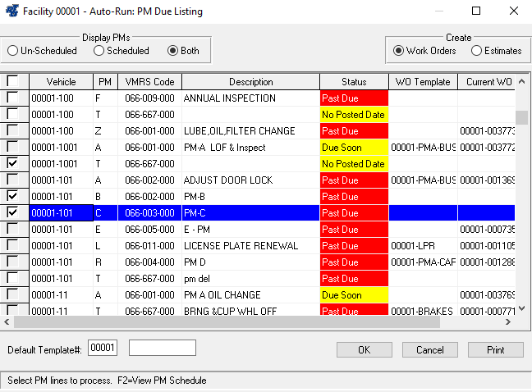
Task: Click the vertical scrollbar down arrow
Action: point(521,309)
